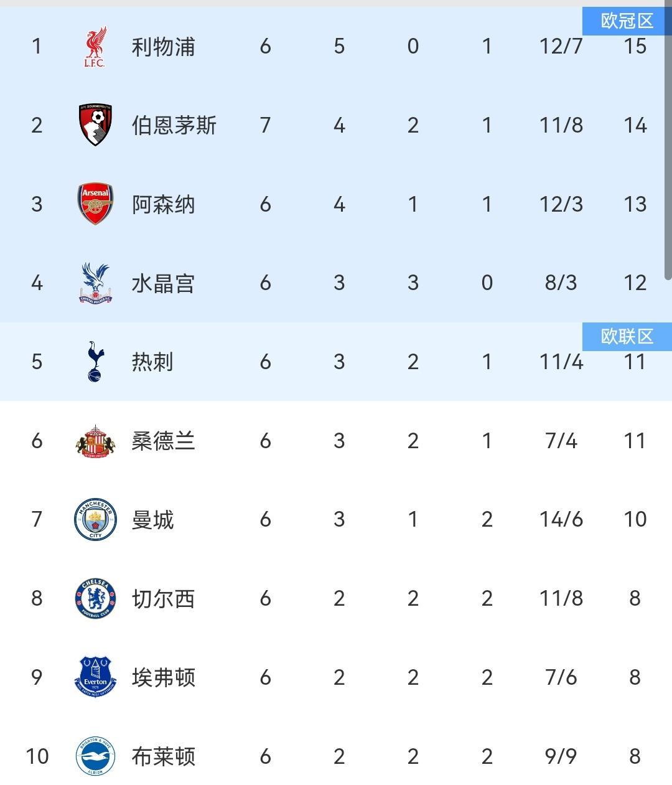
Task: Tap the Bournemouth club badge
Action: click(95, 125)
